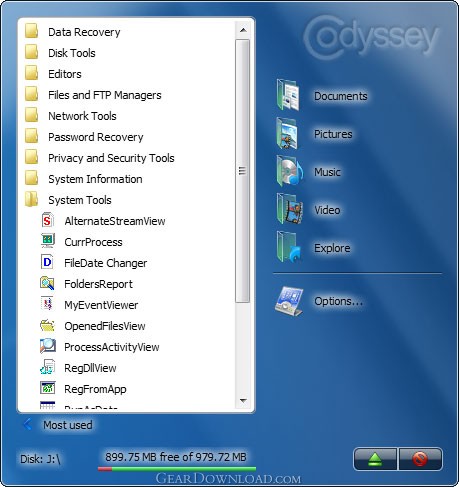Click the RegDllView text

(90, 368)
